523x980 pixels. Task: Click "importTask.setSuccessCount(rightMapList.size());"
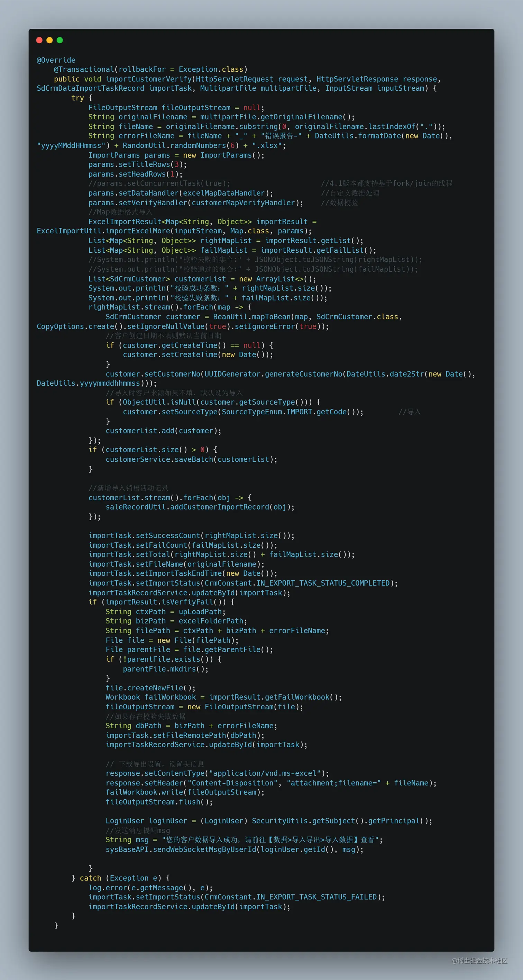click(192, 536)
